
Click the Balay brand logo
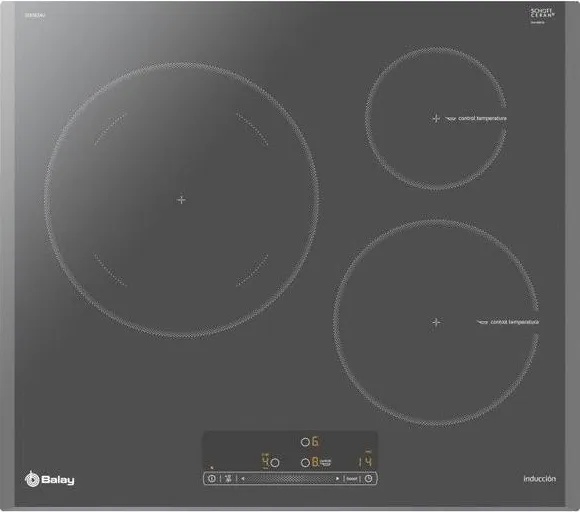(x=50, y=479)
